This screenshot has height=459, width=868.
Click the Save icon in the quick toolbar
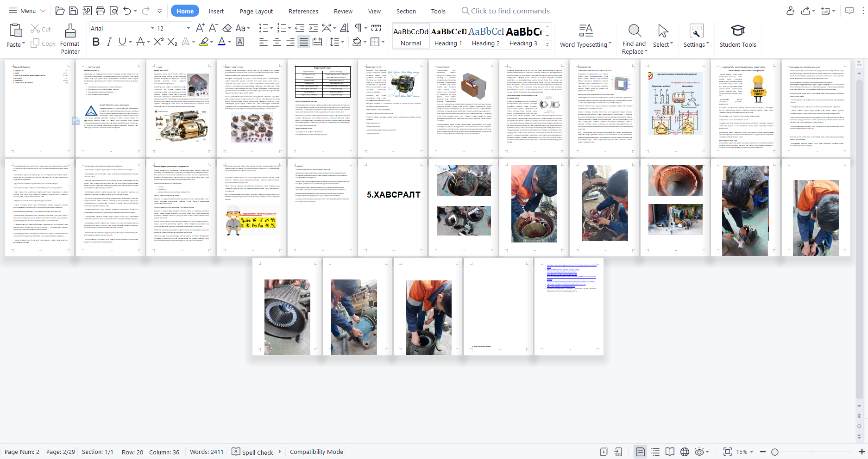[73, 11]
